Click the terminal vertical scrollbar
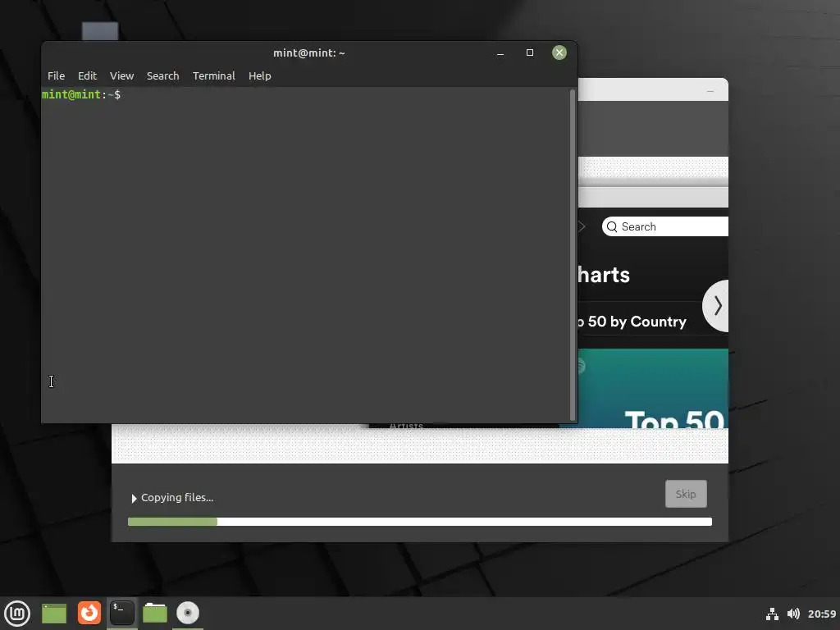This screenshot has width=840, height=630. pyautogui.click(x=573, y=255)
